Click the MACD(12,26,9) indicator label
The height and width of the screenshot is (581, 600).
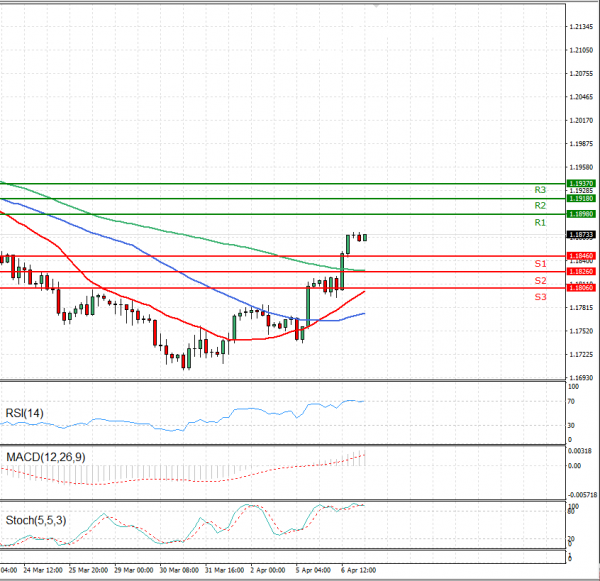click(46, 457)
